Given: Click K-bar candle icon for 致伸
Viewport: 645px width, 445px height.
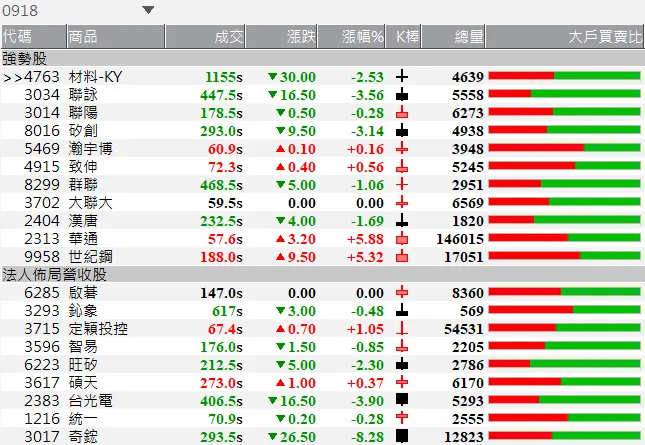Looking at the screenshot, I should pos(402,167).
